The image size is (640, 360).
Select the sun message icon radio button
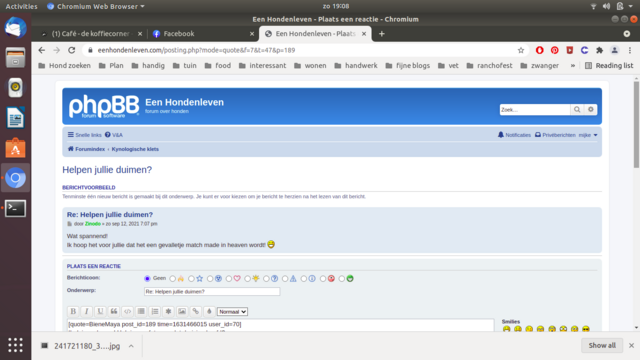tap(247, 279)
